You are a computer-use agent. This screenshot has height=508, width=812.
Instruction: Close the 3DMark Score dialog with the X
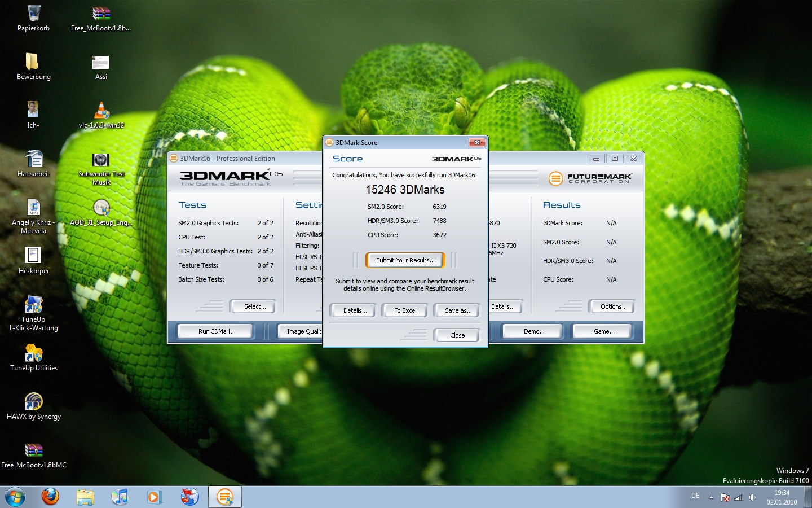[x=477, y=142]
